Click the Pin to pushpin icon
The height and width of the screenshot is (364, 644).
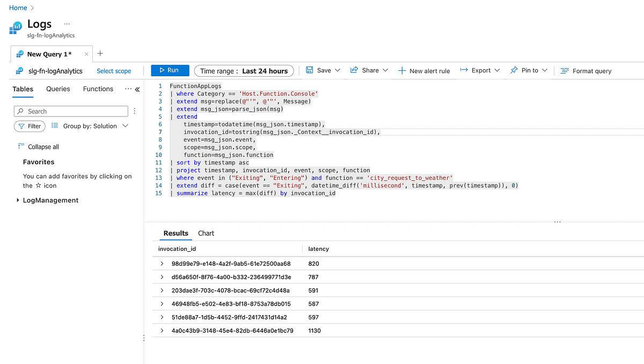514,70
